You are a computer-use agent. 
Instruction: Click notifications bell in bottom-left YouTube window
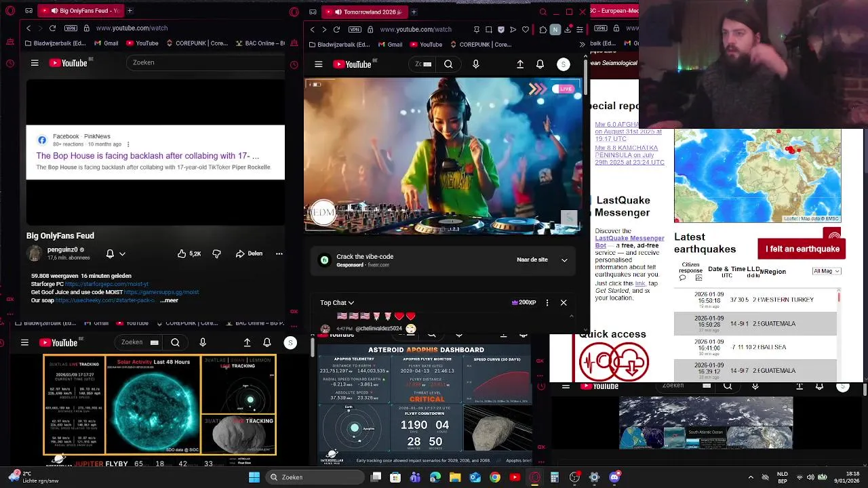(267, 343)
